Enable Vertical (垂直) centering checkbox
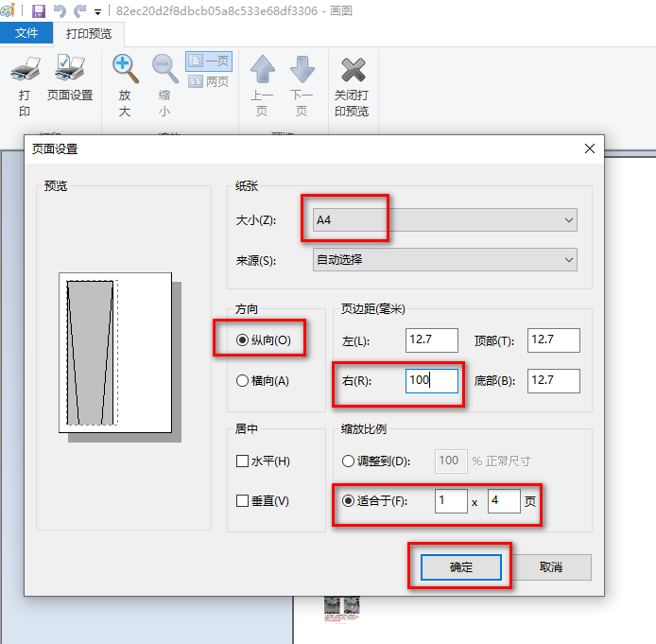The width and height of the screenshot is (656, 644). click(243, 501)
